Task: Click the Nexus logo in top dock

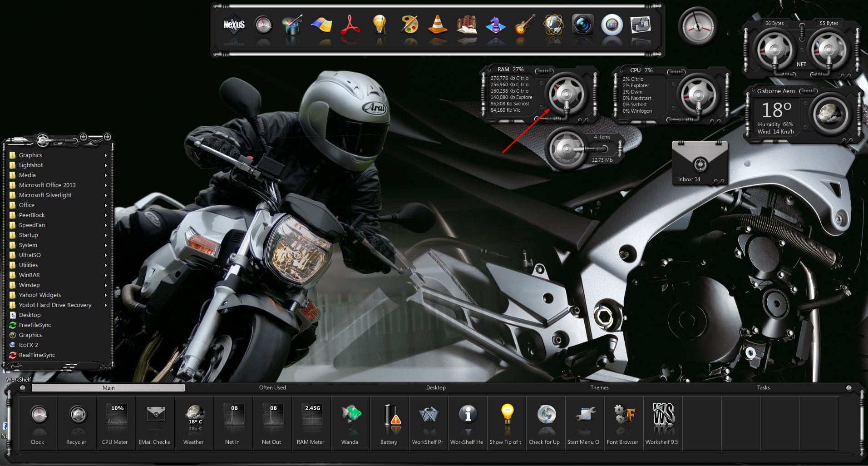Action: (x=234, y=25)
